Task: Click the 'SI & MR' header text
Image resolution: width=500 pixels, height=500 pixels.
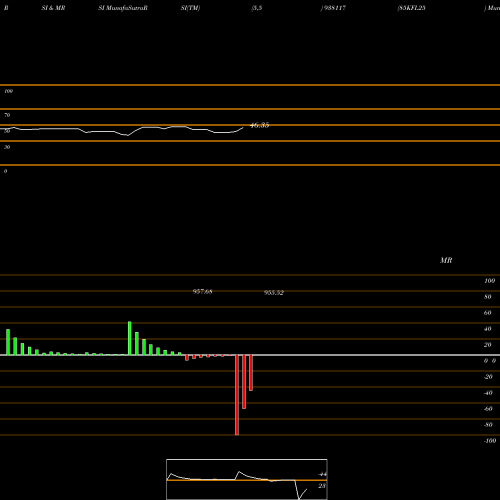Action: 53,8
